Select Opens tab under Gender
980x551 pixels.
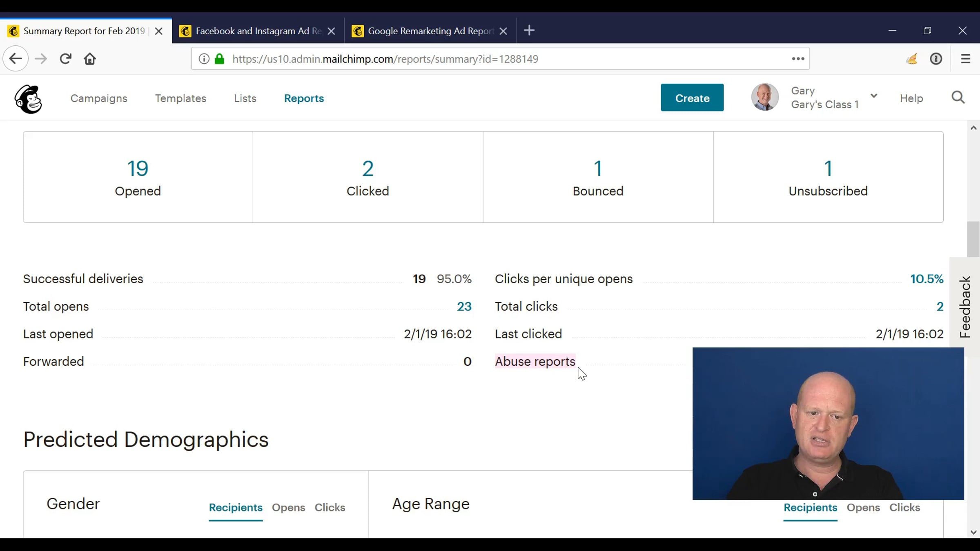coord(288,507)
